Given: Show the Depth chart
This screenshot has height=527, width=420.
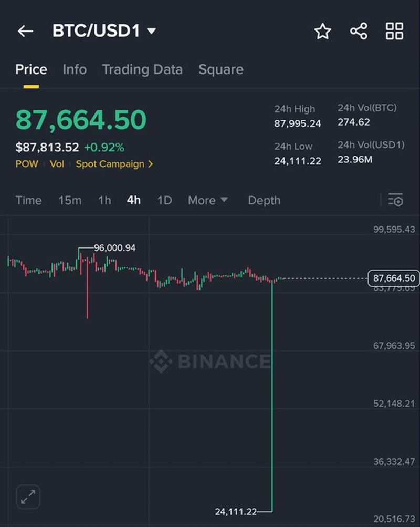Looking at the screenshot, I should tap(264, 200).
